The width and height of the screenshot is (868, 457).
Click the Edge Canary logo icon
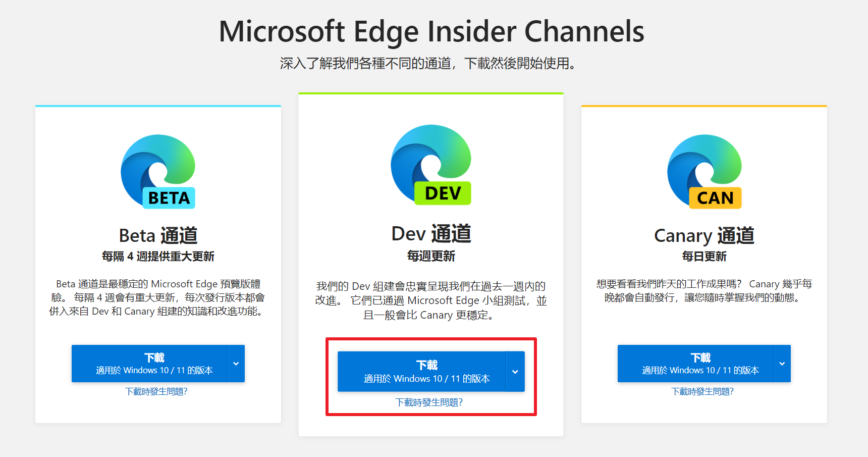point(704,172)
